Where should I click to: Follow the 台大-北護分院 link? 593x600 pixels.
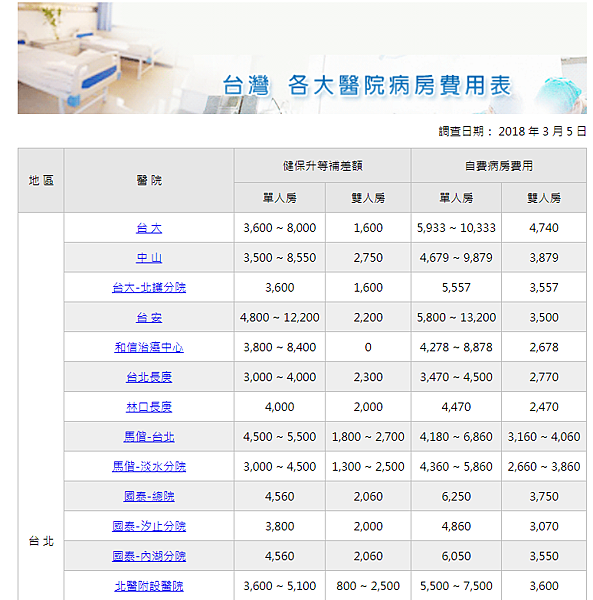[x=149, y=288]
